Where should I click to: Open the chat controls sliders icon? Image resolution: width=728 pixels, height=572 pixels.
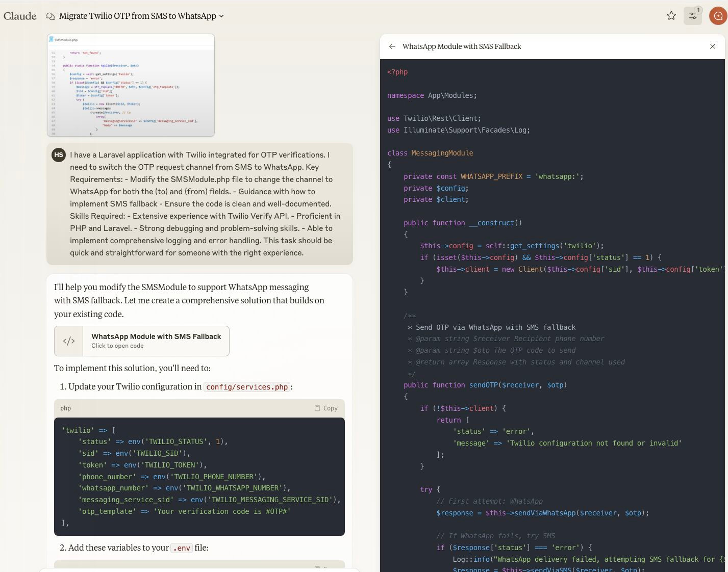[693, 16]
